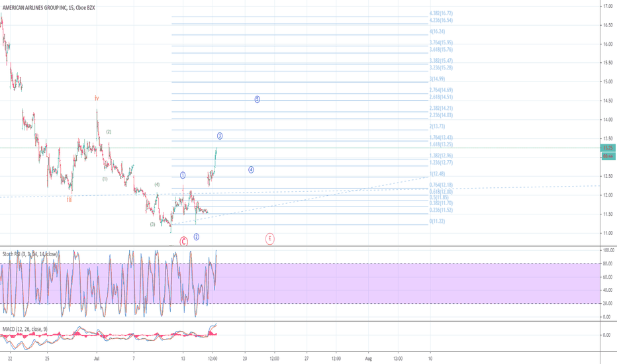Viewport: 617px width, 364px height.
Task: Select the gray (1) subwave label
Action: tap(105, 179)
